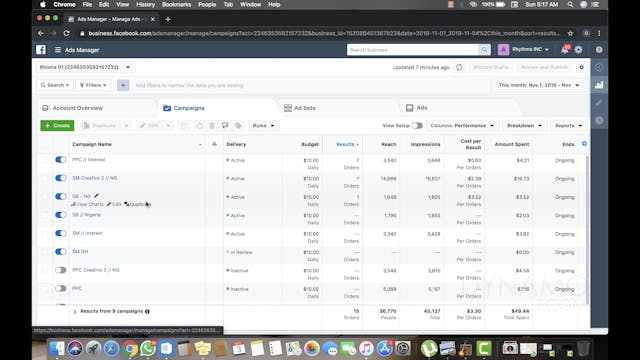This screenshot has height=360, width=640.
Task: Open the bar chart icon in right sidebar
Action: pyautogui.click(x=599, y=85)
